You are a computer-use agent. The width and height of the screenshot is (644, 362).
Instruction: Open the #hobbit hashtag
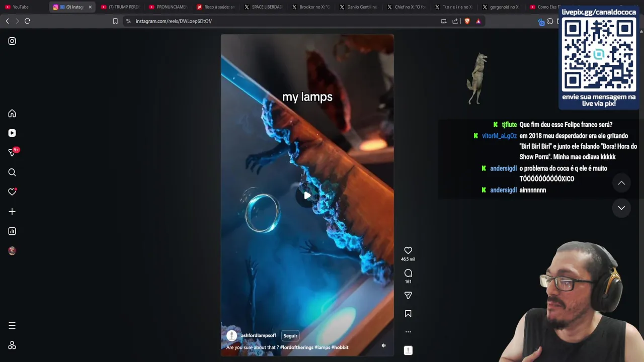point(340,347)
